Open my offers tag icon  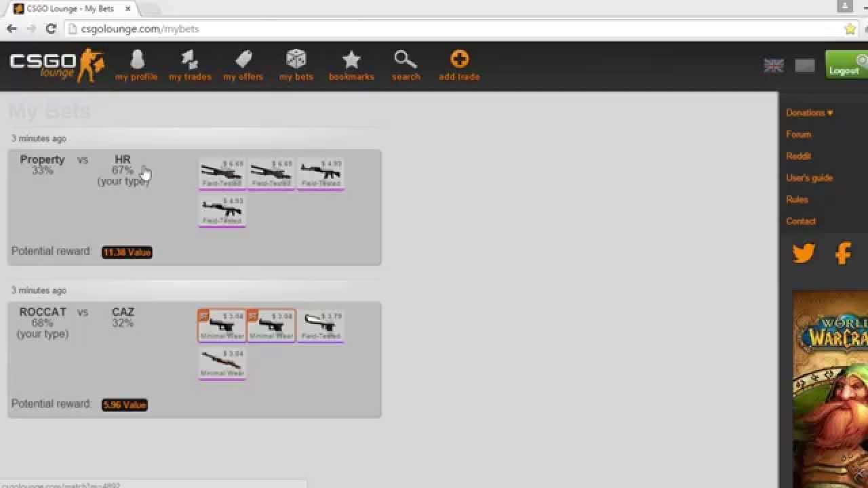tap(243, 60)
